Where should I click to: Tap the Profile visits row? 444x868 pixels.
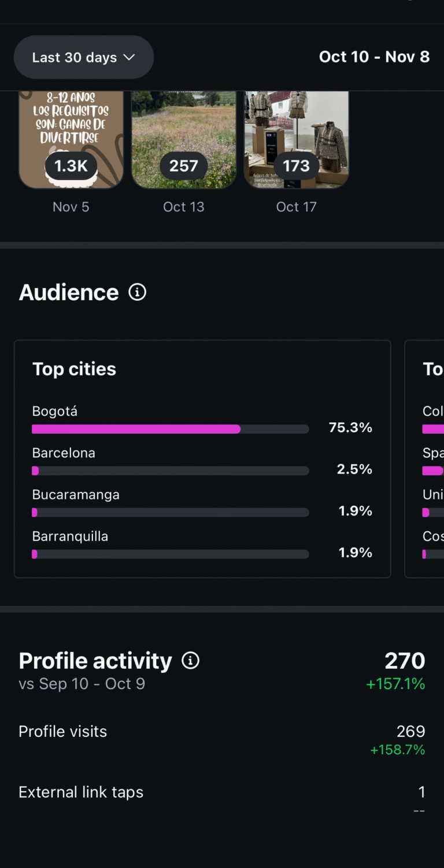221,732
